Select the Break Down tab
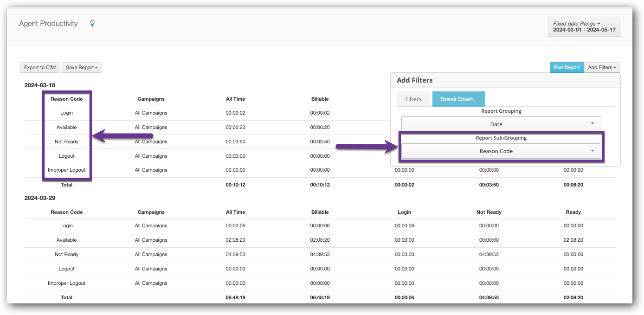This screenshot has height=315, width=644. coord(458,99)
